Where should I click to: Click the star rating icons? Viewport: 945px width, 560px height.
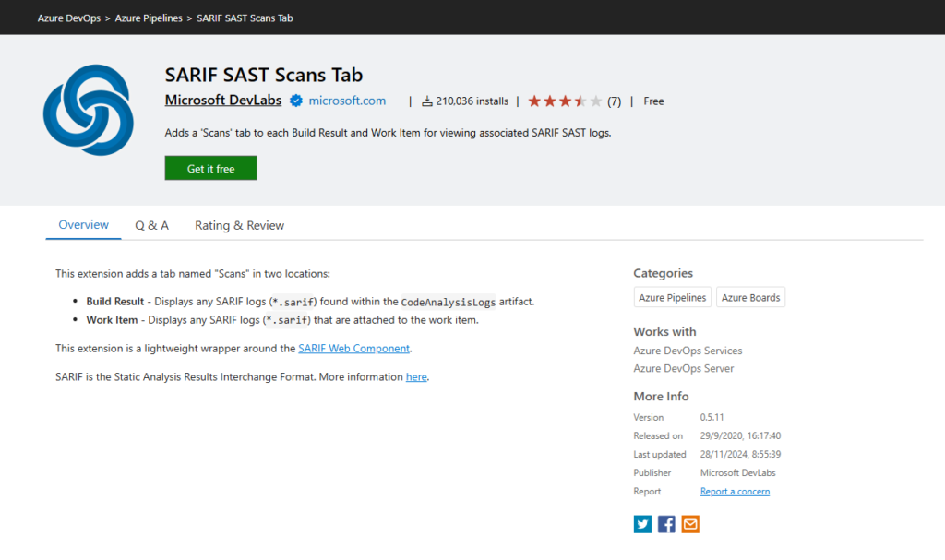point(565,101)
